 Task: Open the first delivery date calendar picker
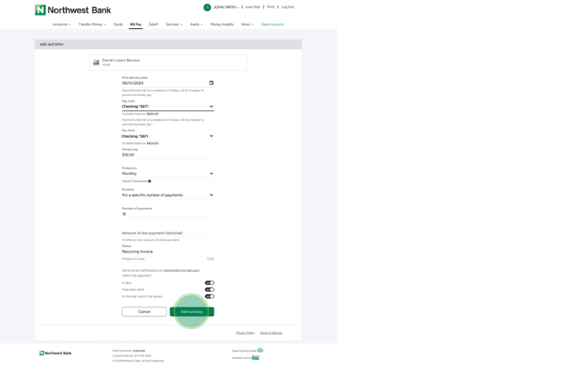coord(211,83)
